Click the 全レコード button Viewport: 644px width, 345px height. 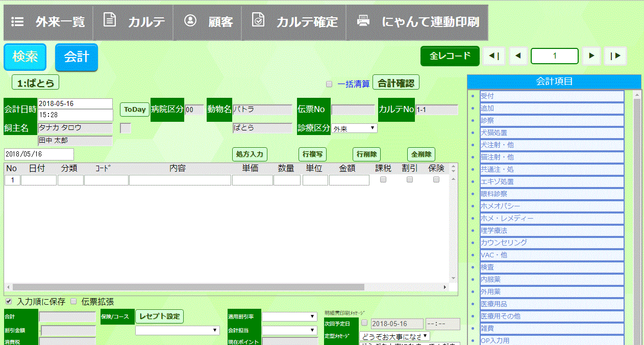click(450, 56)
